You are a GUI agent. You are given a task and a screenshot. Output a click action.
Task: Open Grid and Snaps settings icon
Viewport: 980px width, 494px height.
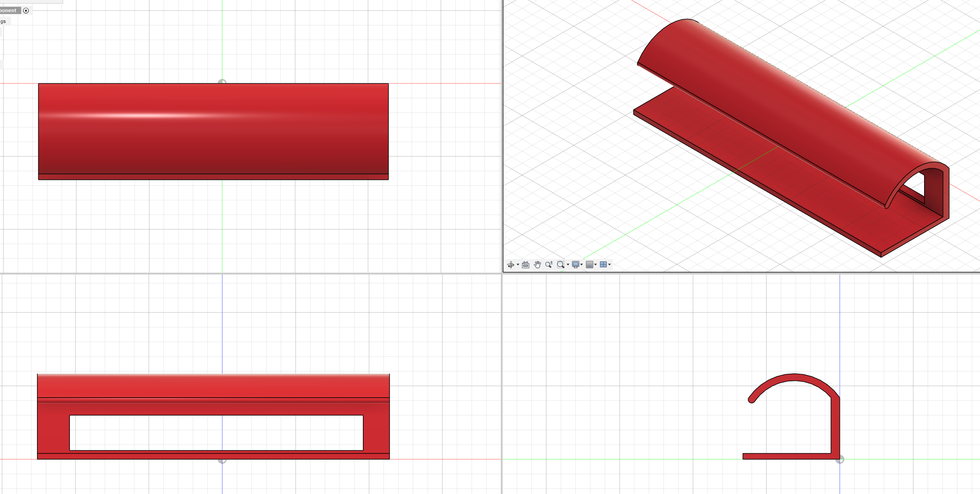coord(590,265)
